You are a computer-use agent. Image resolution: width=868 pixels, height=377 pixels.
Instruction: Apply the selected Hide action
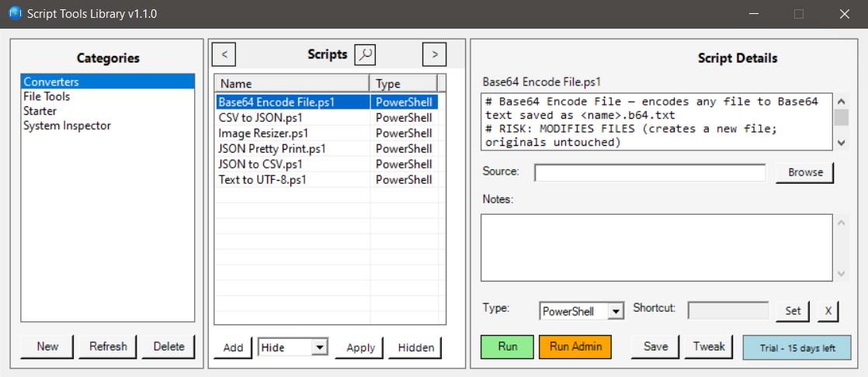pos(360,348)
